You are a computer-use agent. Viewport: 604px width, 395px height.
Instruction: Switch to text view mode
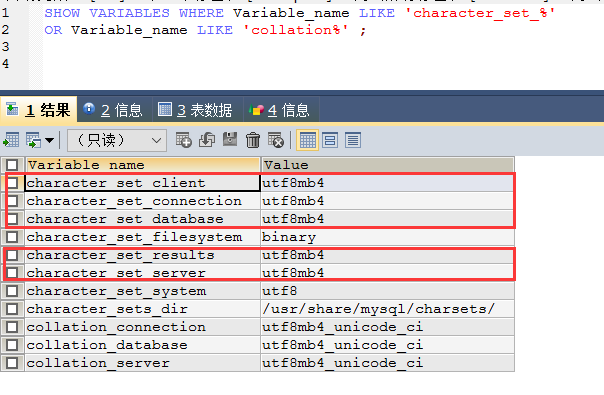tap(353, 140)
